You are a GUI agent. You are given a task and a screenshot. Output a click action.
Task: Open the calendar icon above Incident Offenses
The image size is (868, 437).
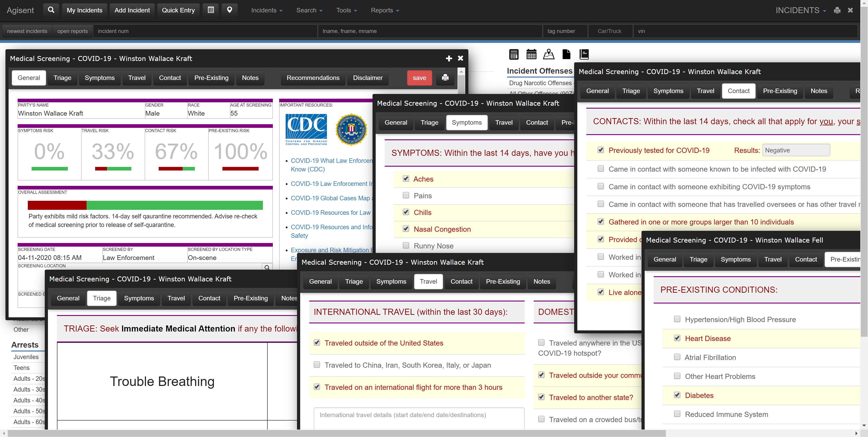coord(531,54)
